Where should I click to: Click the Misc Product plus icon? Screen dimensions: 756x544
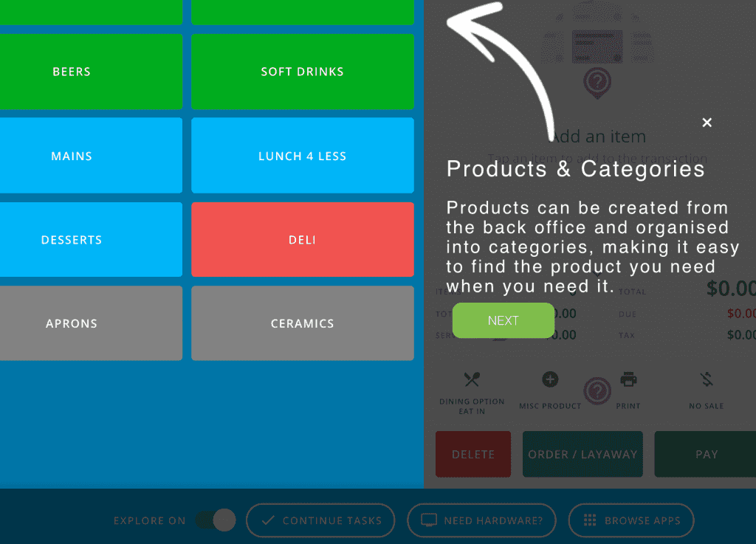point(550,380)
